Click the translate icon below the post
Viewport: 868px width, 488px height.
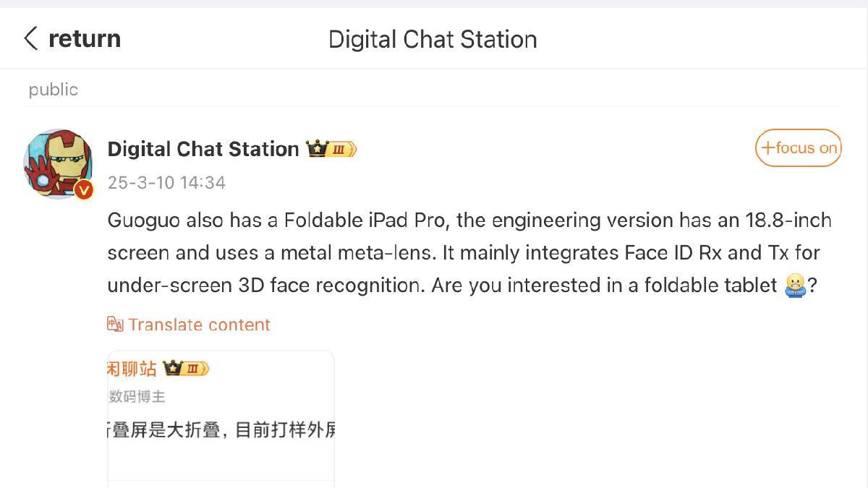tap(115, 325)
